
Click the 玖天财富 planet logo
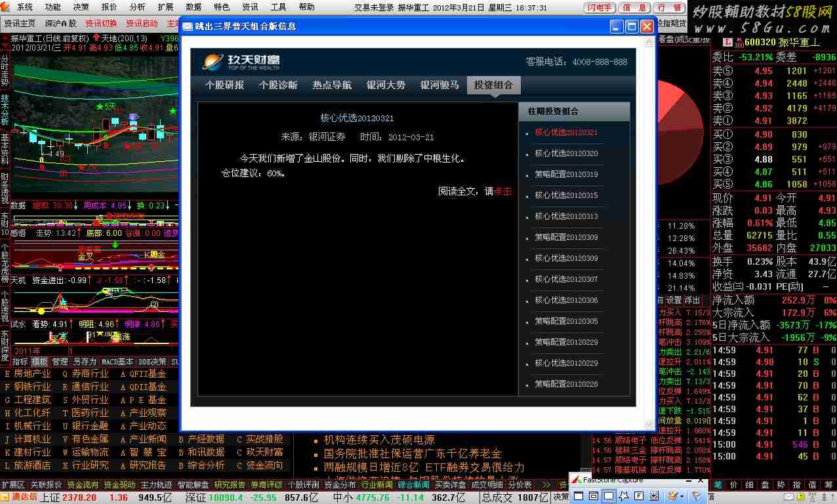[213, 62]
